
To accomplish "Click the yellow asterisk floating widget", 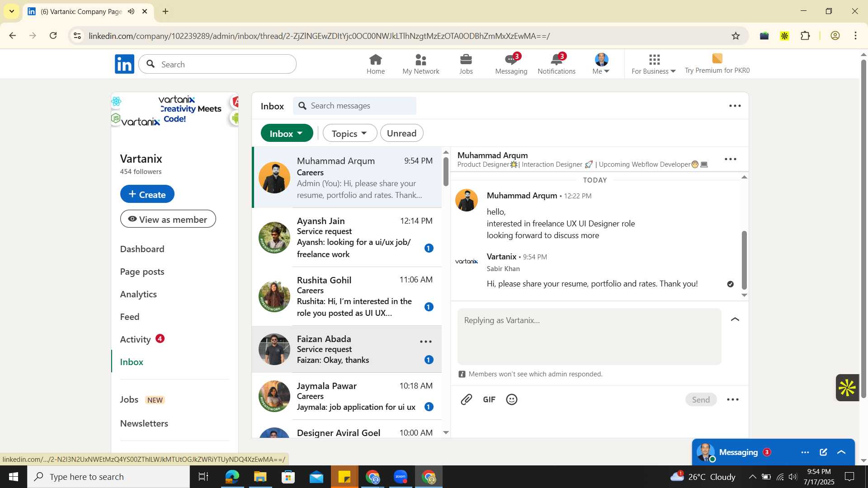I will point(847,388).
